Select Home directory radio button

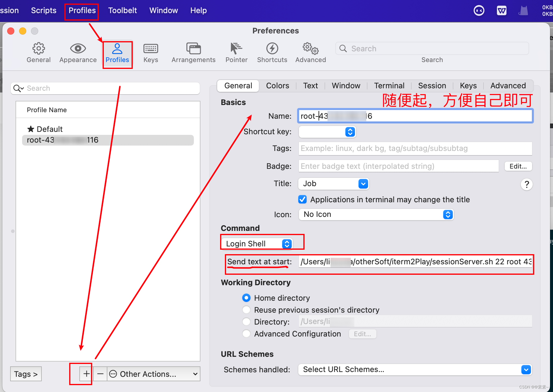(x=246, y=298)
